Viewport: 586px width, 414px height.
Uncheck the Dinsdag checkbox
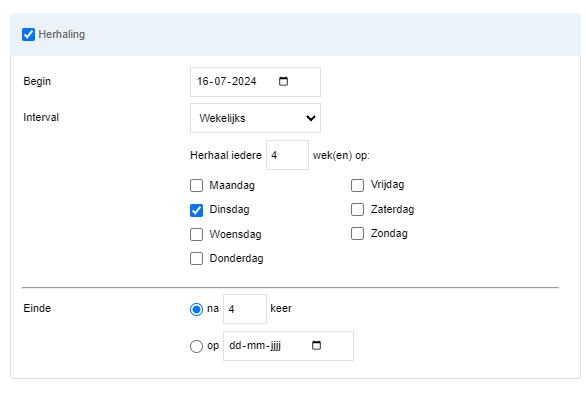click(x=197, y=210)
